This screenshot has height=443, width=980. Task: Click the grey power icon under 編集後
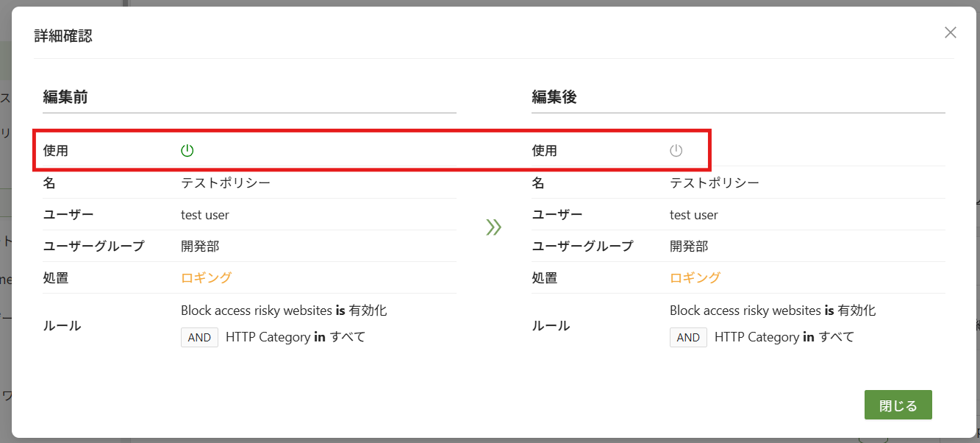(676, 151)
